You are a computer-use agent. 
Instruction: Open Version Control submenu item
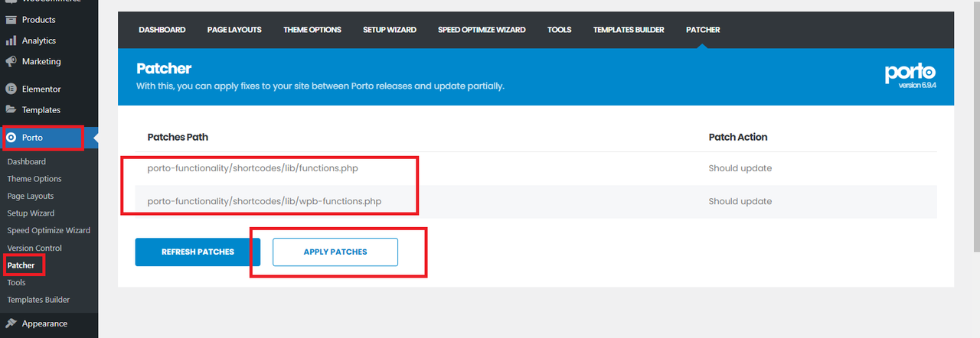[34, 248]
